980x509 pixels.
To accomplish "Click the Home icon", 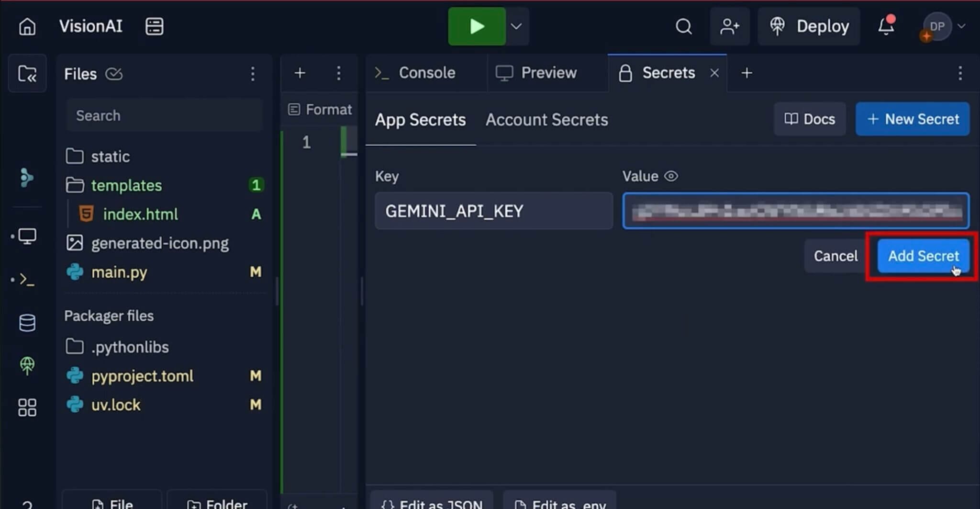I will tap(27, 26).
